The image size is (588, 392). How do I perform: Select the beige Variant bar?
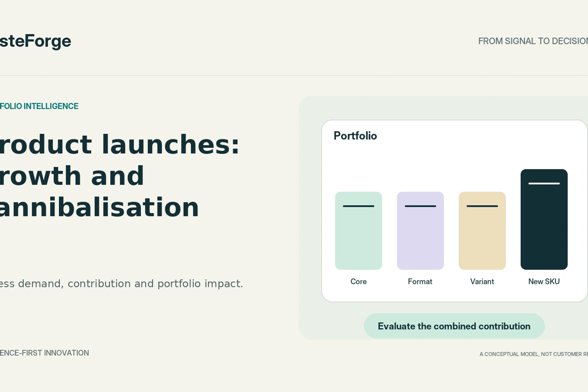482,231
